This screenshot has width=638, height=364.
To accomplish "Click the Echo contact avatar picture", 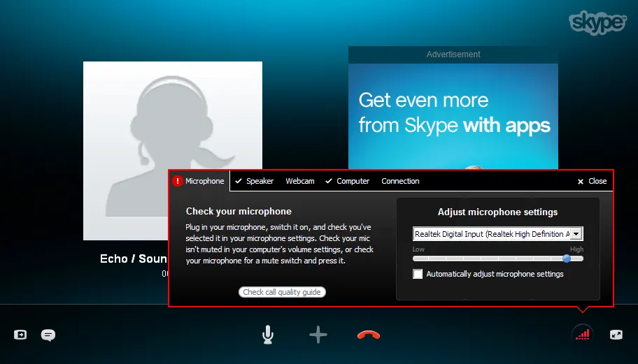I will point(173,151).
